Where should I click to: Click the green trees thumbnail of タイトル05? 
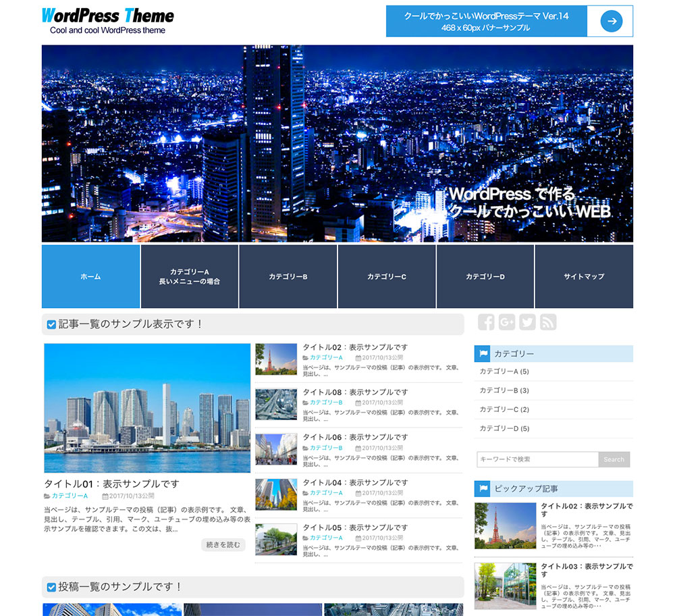pos(276,539)
